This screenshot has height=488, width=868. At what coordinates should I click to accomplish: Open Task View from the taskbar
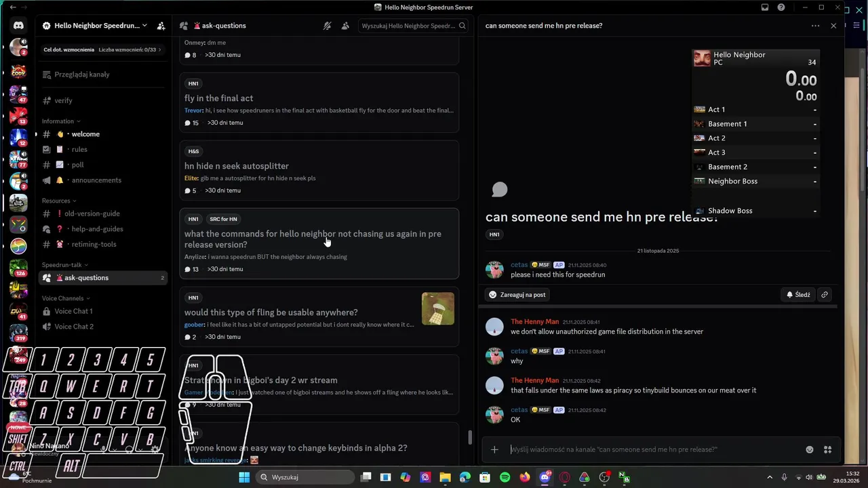pos(366,477)
